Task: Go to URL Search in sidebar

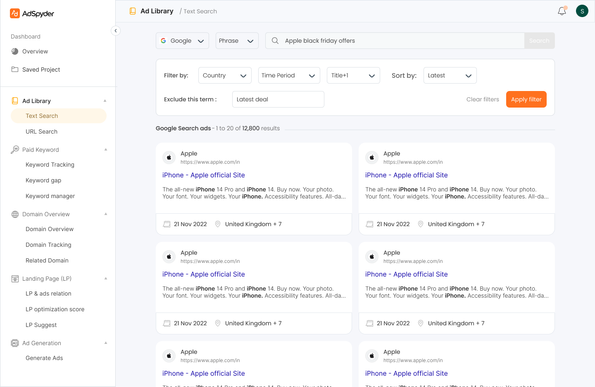Action: (x=41, y=132)
